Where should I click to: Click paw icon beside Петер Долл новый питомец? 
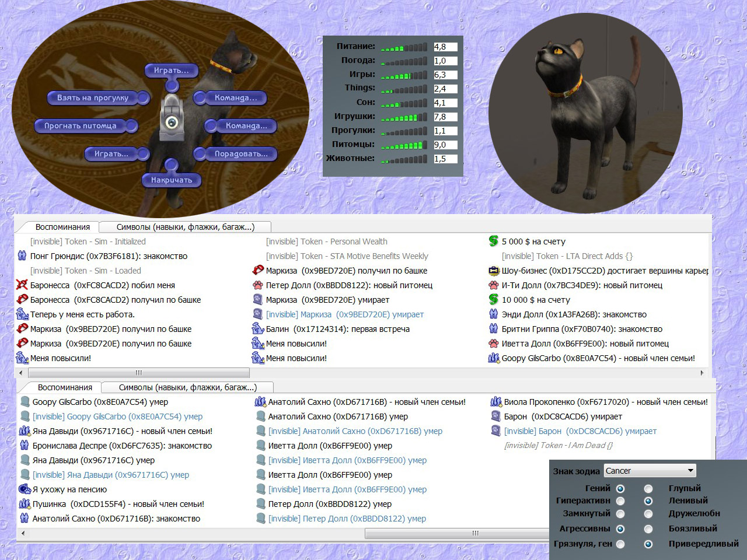point(258,285)
